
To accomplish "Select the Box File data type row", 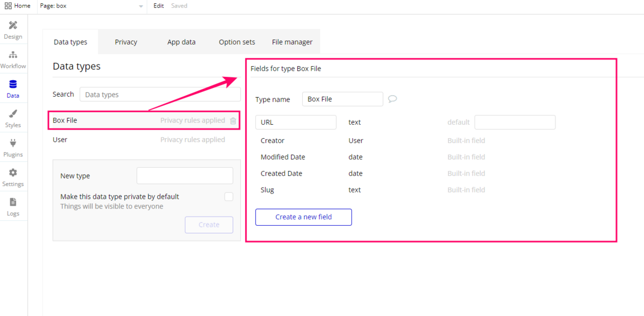I will click(144, 120).
